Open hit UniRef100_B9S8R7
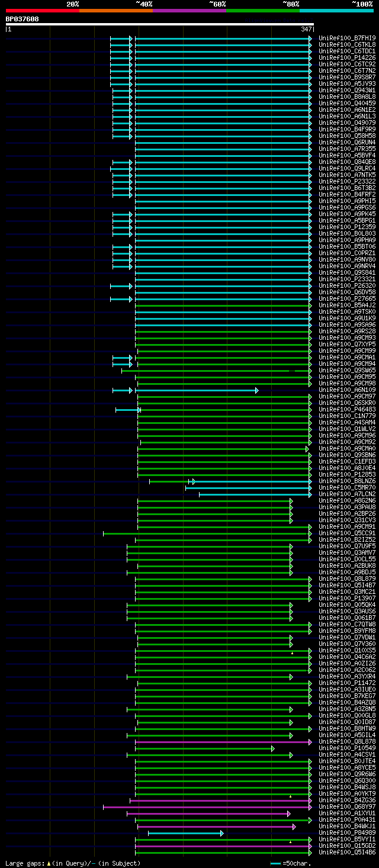The image size is (379, 868). (x=347, y=77)
